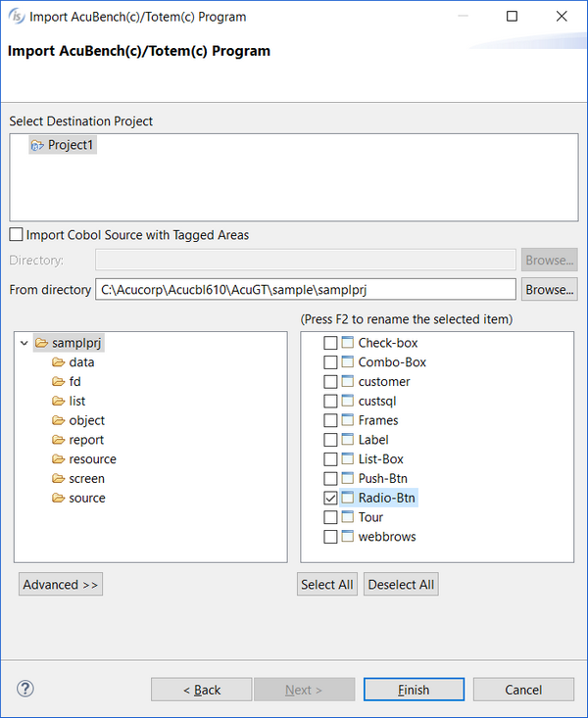Tick the custsql program checkbox
Image resolution: width=588 pixels, height=718 pixels.
click(x=330, y=402)
